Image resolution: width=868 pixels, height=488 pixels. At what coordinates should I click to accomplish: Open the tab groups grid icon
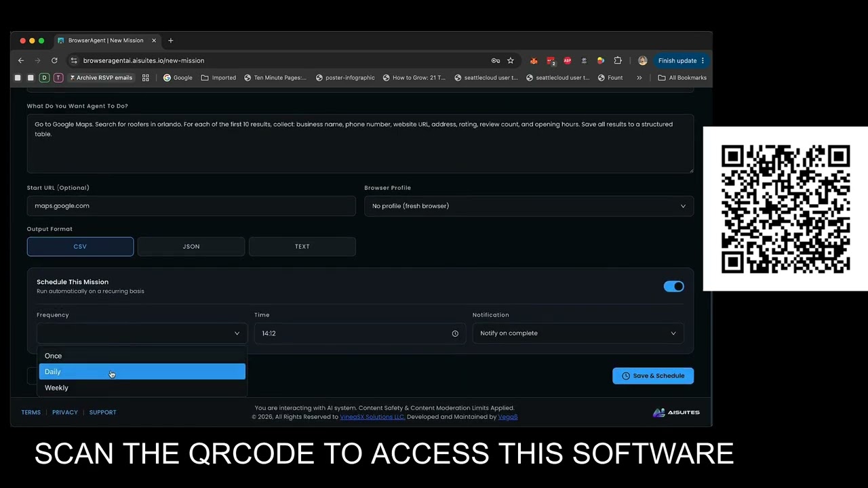(145, 78)
